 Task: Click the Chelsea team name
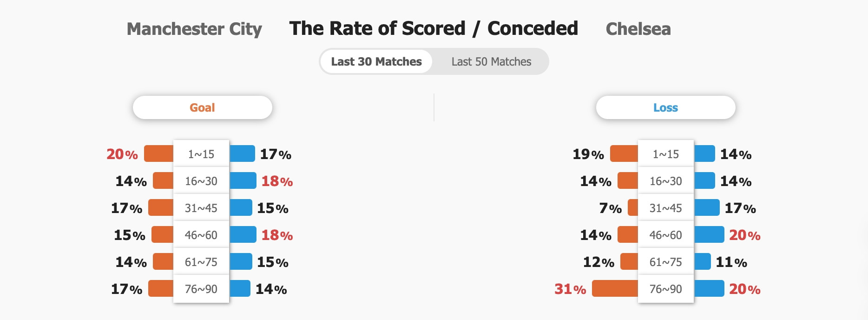click(638, 29)
